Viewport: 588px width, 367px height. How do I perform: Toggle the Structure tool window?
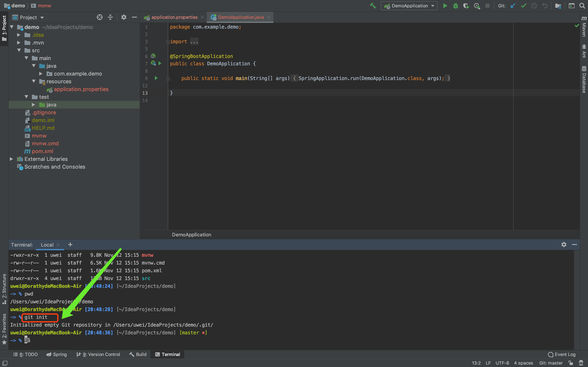coord(4,288)
